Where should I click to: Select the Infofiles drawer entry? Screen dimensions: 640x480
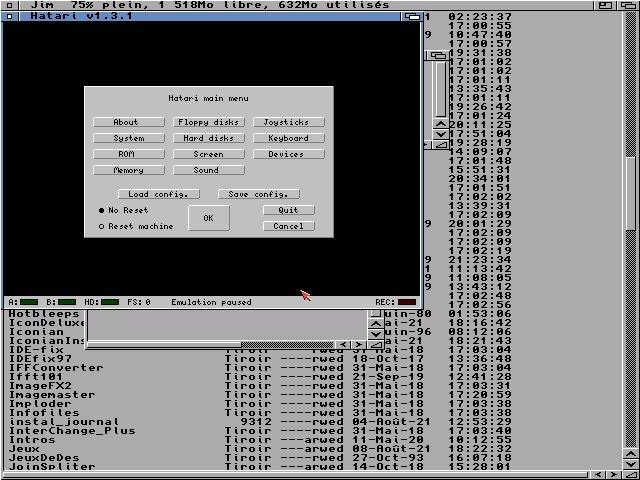pyautogui.click(x=44, y=413)
